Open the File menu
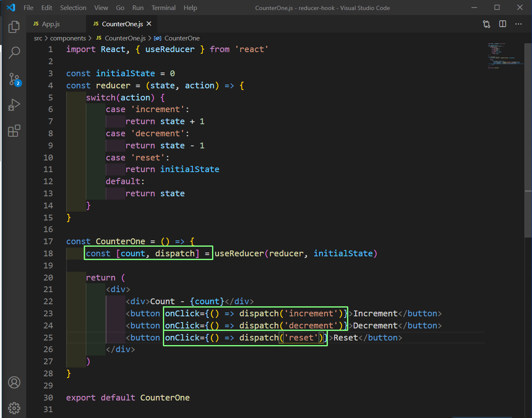Screen dimensions: 532x418 click(28, 8)
